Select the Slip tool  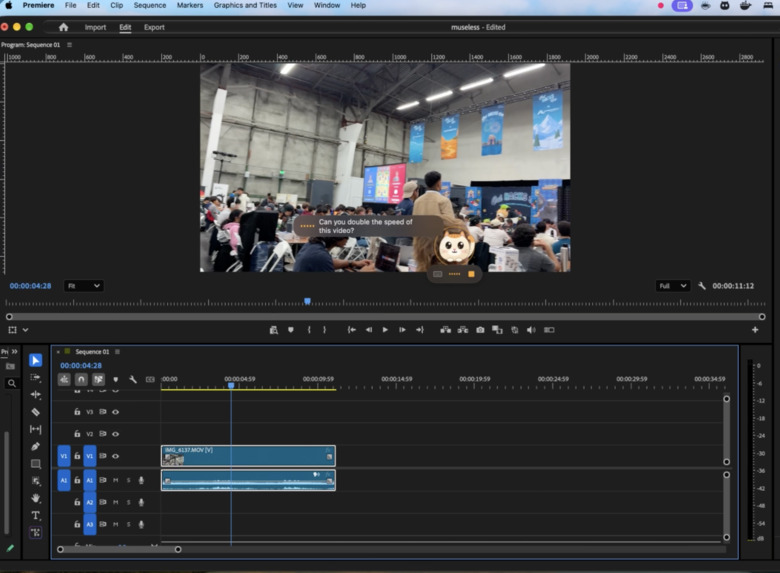point(35,429)
